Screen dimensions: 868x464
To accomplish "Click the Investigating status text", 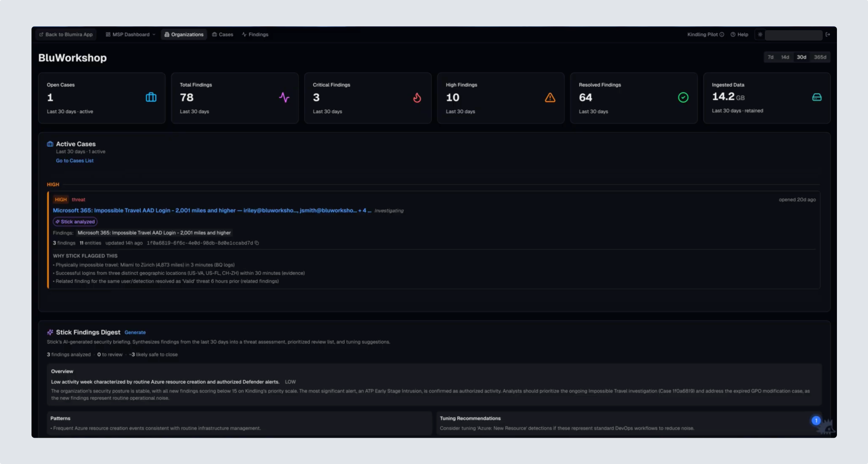I will click(389, 211).
